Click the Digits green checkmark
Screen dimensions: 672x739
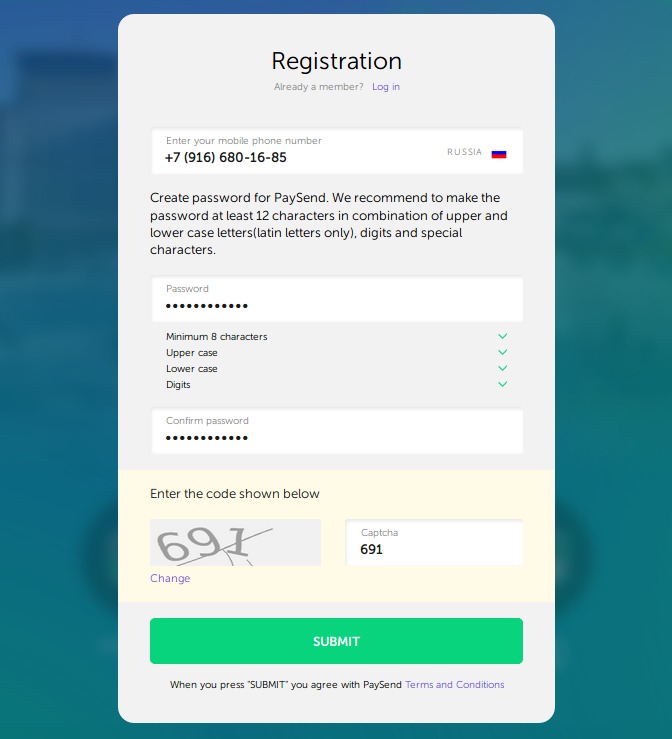pos(502,384)
